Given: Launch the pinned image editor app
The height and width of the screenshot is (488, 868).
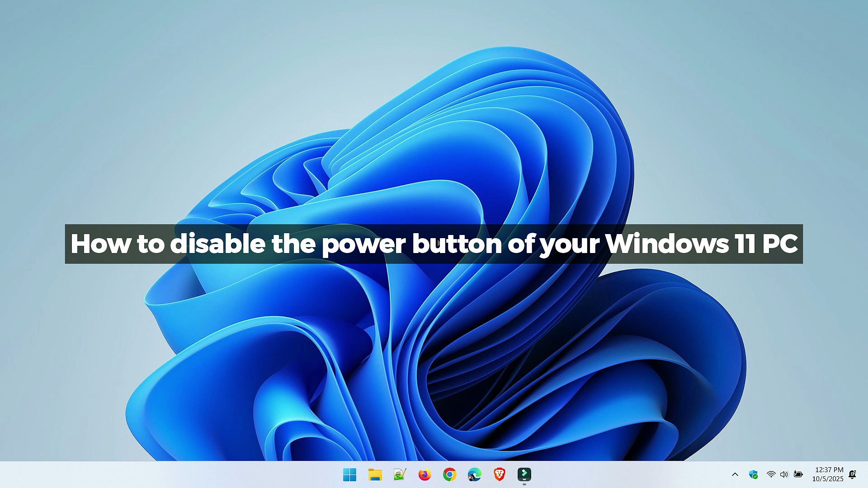Looking at the screenshot, I should (400, 474).
